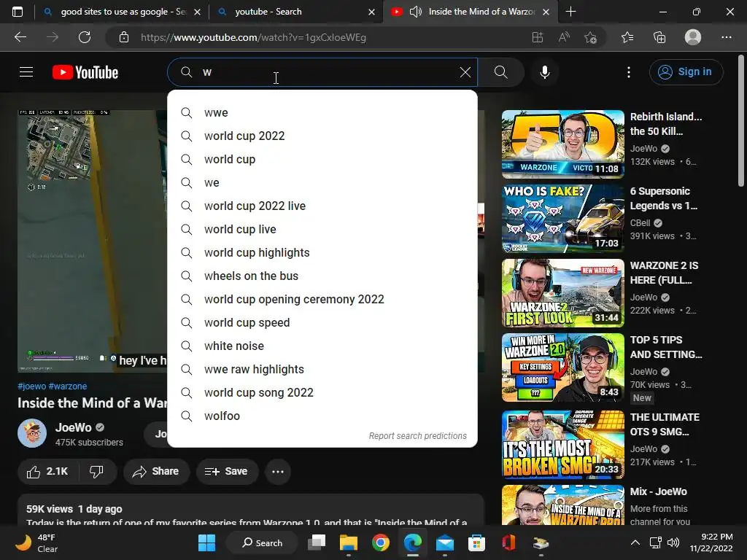Open more actions ellipsis below video
The height and width of the screenshot is (560, 747).
click(x=278, y=472)
